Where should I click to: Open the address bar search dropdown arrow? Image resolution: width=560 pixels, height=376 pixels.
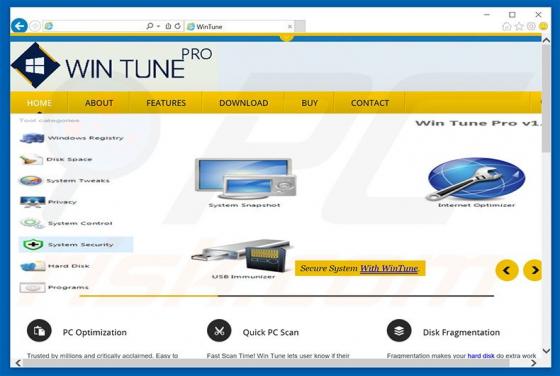pyautogui.click(x=158, y=26)
